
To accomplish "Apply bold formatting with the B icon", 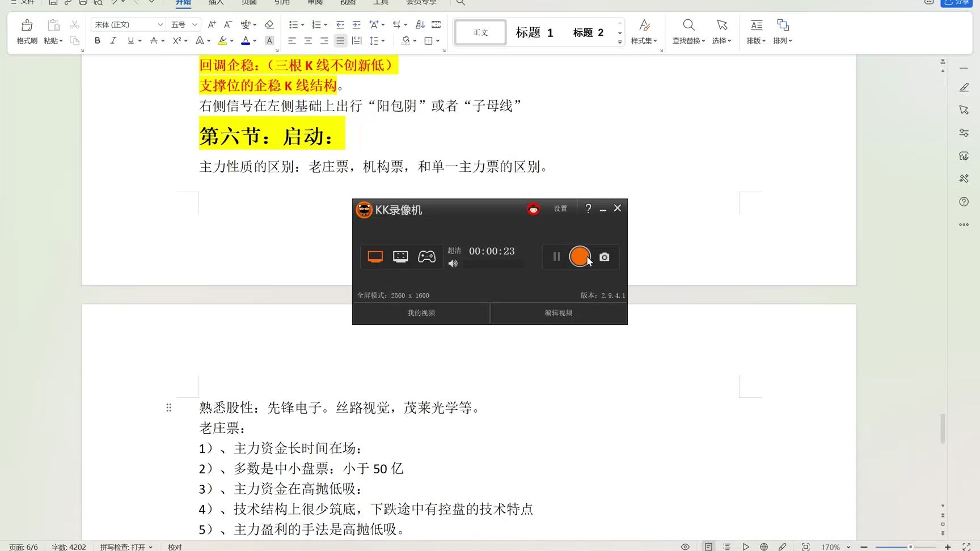I will pyautogui.click(x=97, y=40).
